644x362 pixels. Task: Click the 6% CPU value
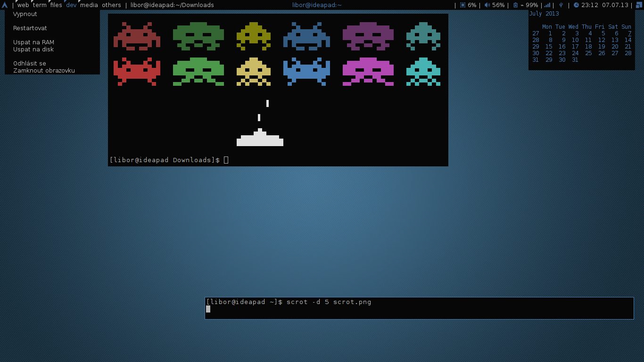pos(472,5)
